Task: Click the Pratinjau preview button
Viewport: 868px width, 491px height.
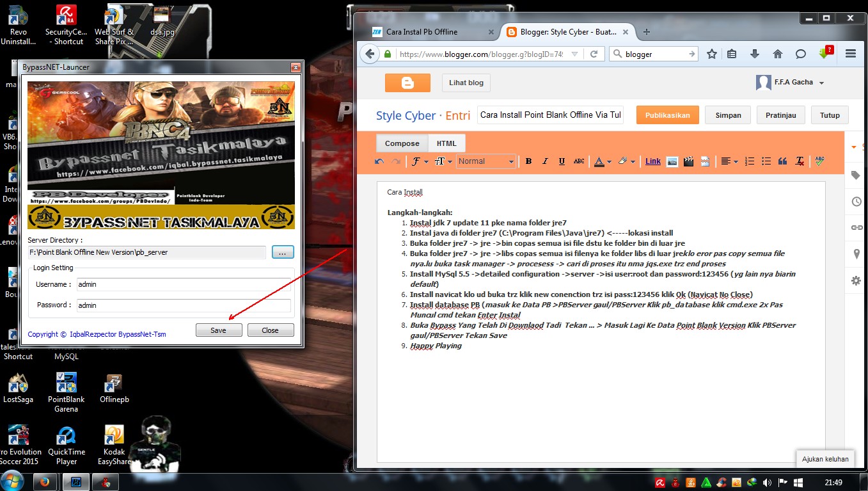Action: click(x=780, y=115)
